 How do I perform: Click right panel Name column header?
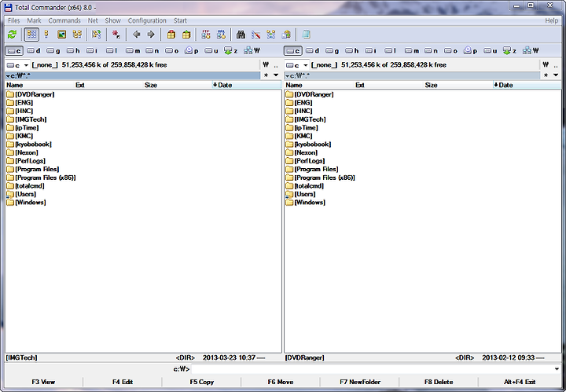pos(319,85)
